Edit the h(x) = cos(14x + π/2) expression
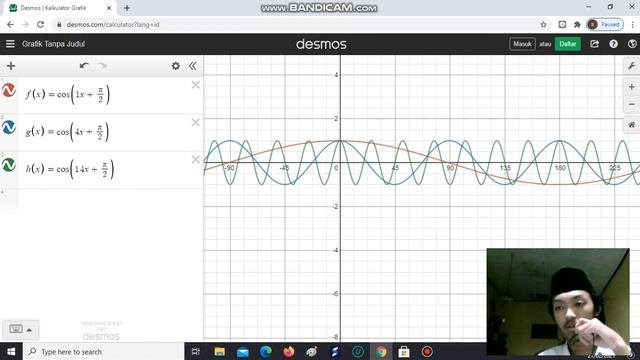This screenshot has width=640, height=360. point(69,169)
